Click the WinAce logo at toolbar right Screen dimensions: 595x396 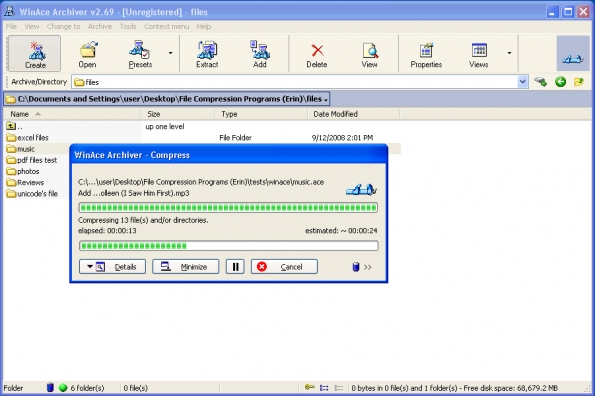click(x=573, y=53)
